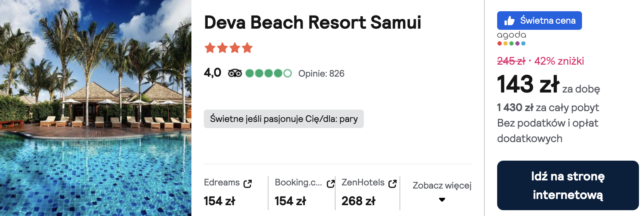
Task: Click the 'Świetne jeśli pasjonuje Cię/dla: pary' tag
Action: (284, 119)
